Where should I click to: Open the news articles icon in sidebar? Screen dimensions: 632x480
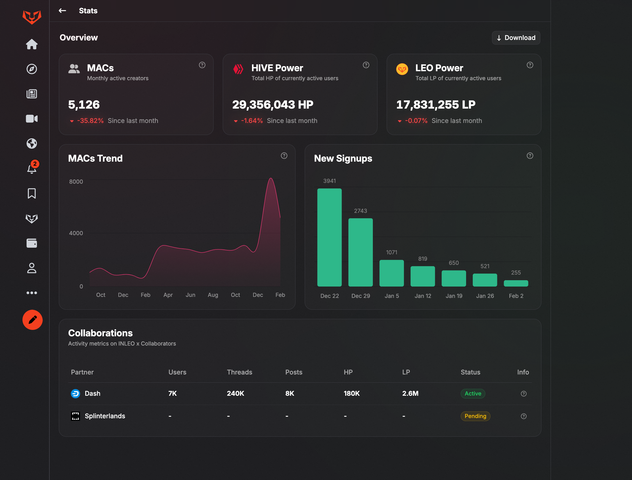32,94
